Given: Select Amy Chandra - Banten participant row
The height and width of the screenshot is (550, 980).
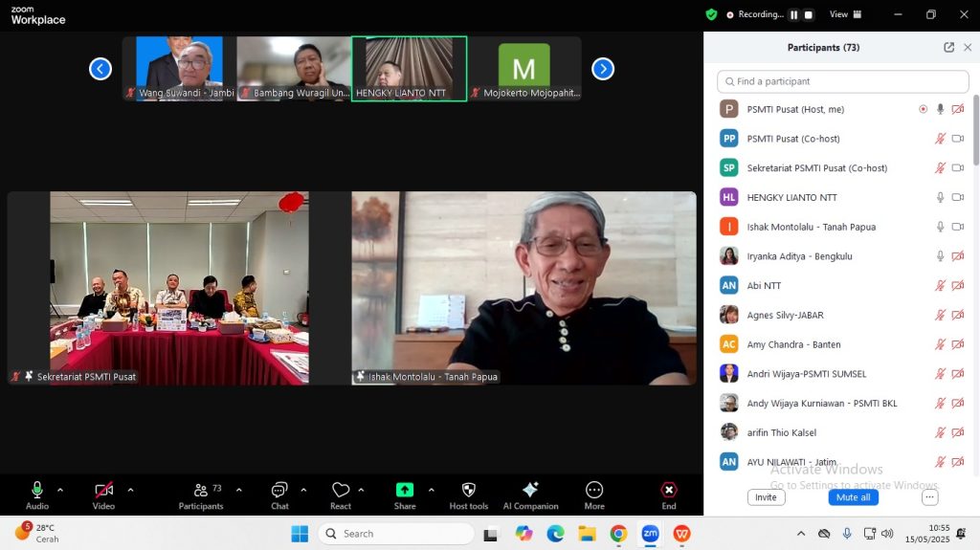Looking at the screenshot, I should (842, 344).
